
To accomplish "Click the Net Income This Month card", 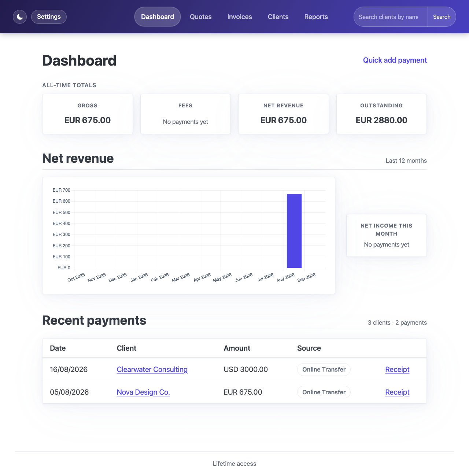I will click(x=387, y=235).
